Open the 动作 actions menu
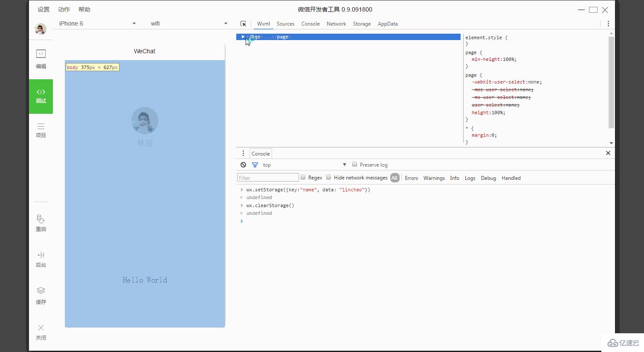The height and width of the screenshot is (352, 644). click(x=64, y=9)
